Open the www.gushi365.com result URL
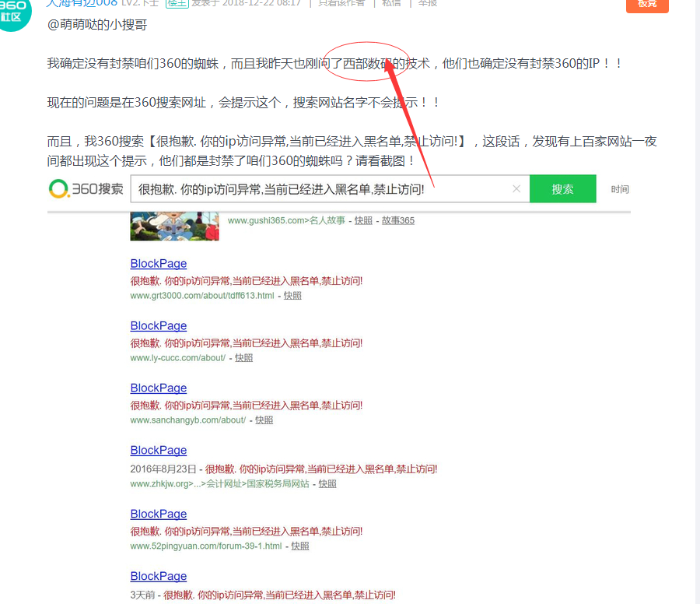 (x=266, y=221)
